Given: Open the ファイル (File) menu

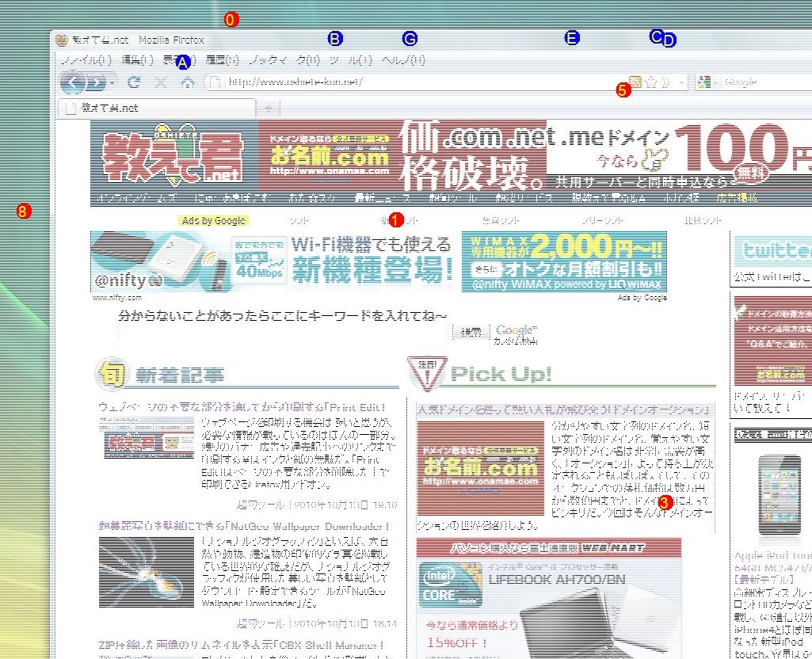Looking at the screenshot, I should [x=86, y=60].
